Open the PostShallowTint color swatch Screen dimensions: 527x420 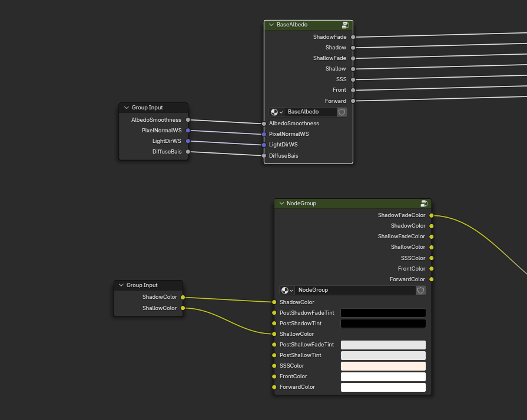[x=383, y=355]
